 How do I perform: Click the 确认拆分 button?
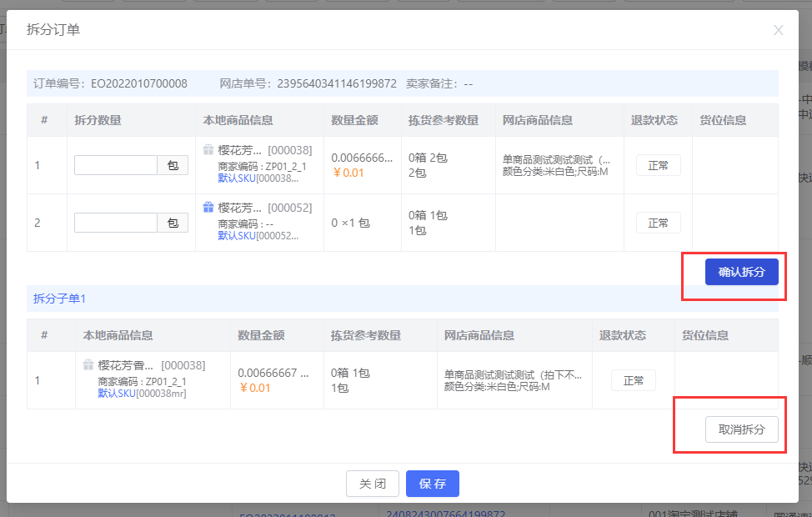click(x=742, y=272)
